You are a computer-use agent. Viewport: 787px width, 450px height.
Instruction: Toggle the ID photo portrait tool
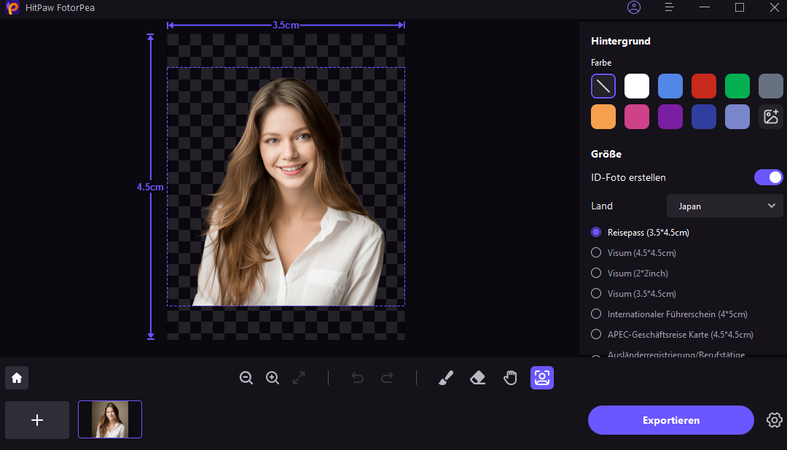(x=542, y=378)
